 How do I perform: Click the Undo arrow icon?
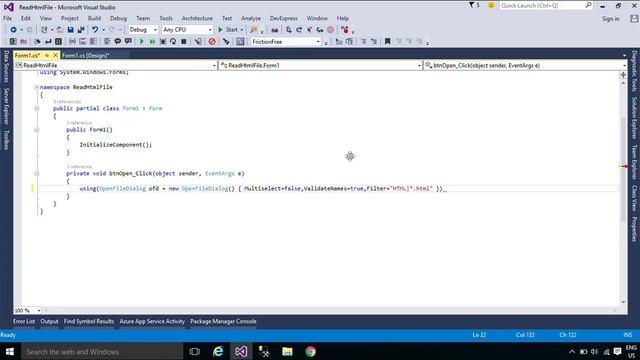coord(95,30)
